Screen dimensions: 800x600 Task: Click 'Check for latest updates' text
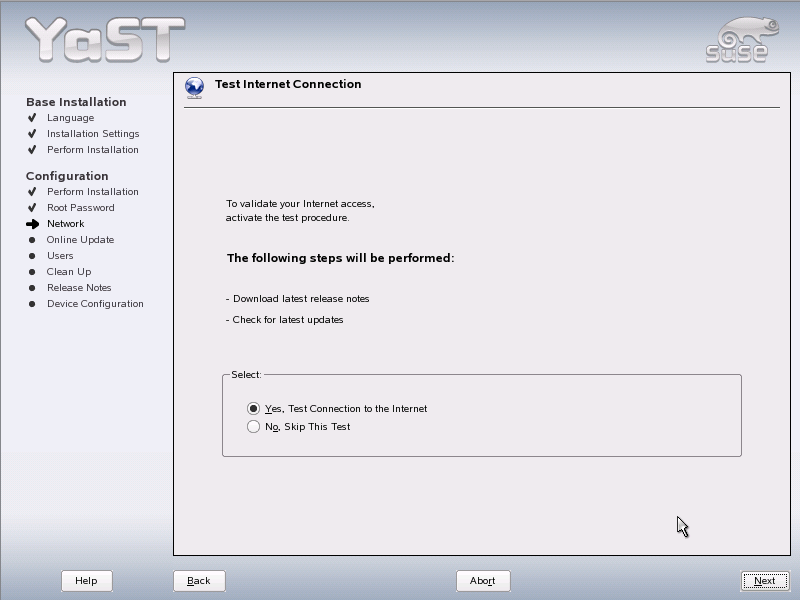click(288, 320)
